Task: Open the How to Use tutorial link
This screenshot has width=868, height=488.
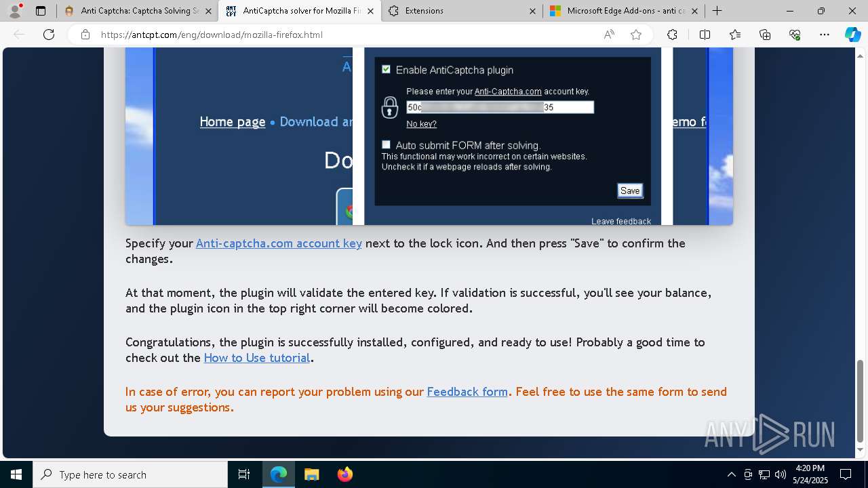Action: pos(257,358)
